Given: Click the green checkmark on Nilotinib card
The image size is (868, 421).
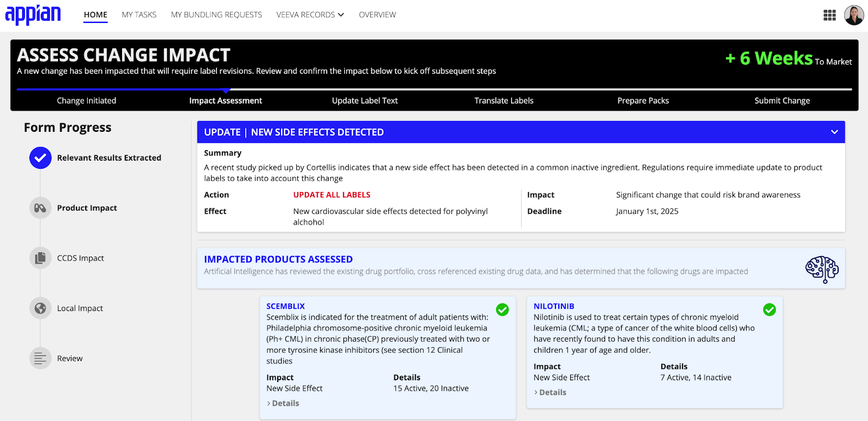Looking at the screenshot, I should pos(769,310).
